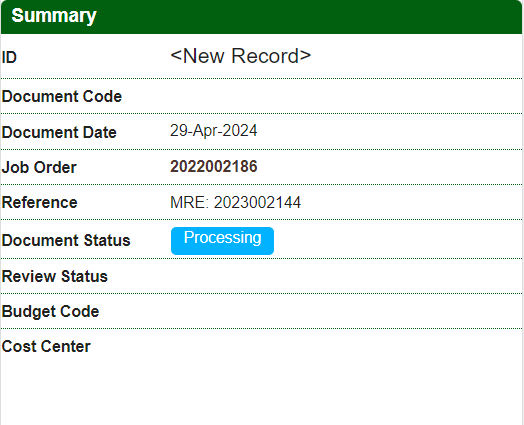Click the Review Status label
The width and height of the screenshot is (524, 425).
click(x=55, y=276)
